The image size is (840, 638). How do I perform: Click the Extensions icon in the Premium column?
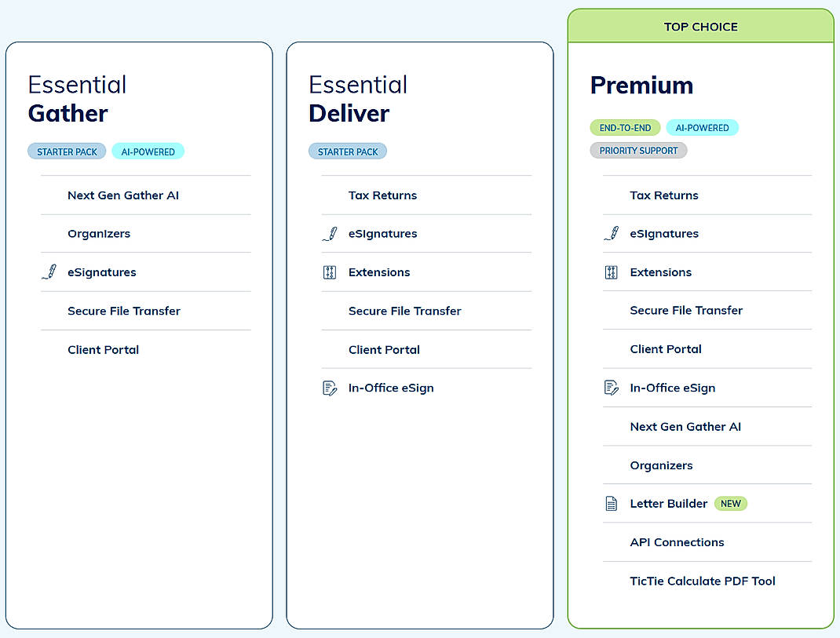(612, 272)
